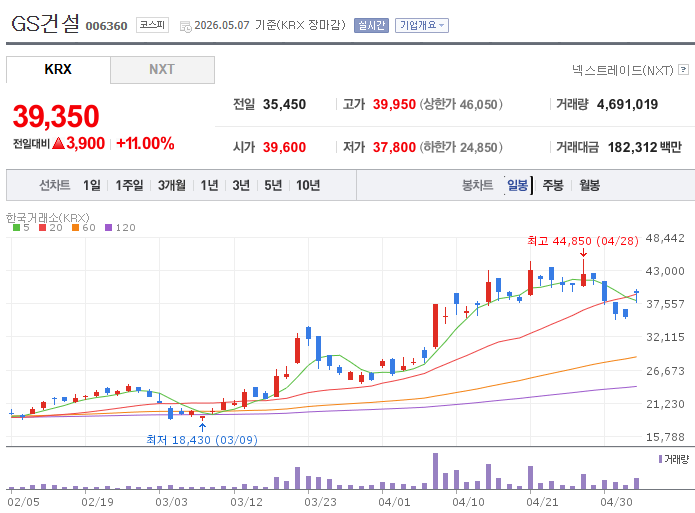
Task: Show the 5년 line chart
Action: [x=273, y=185]
